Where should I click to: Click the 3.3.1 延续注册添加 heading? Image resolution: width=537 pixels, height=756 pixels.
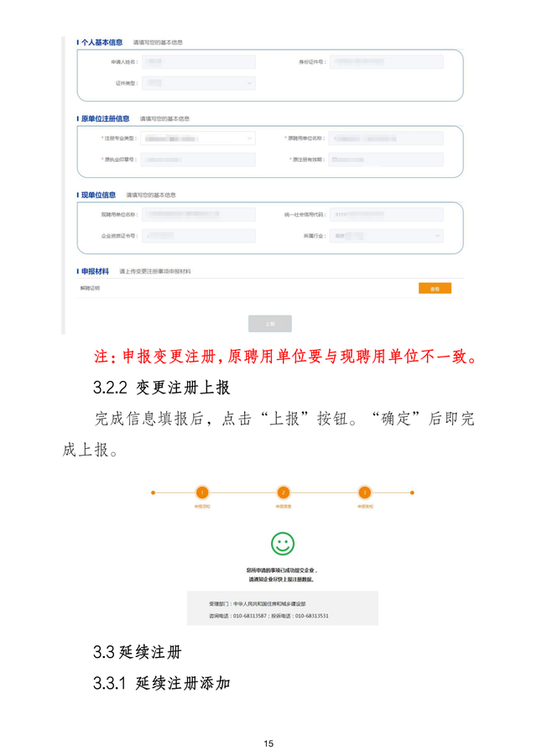pyautogui.click(x=161, y=683)
